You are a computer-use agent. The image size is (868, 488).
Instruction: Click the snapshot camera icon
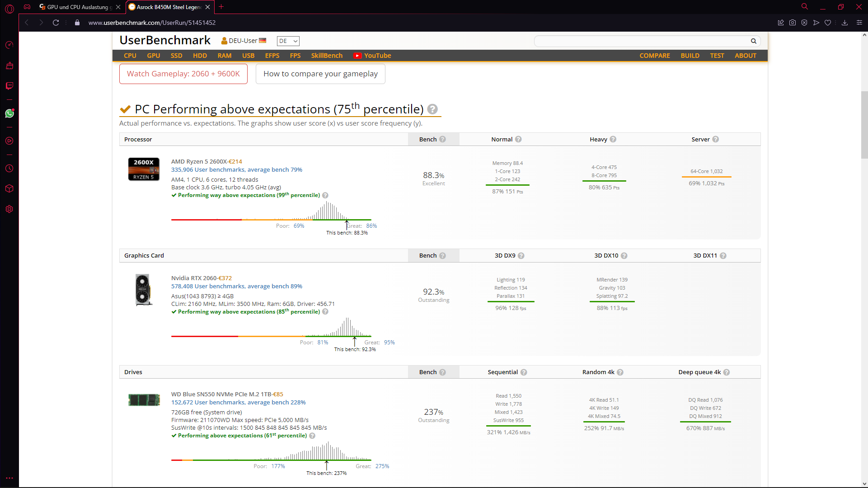click(793, 23)
